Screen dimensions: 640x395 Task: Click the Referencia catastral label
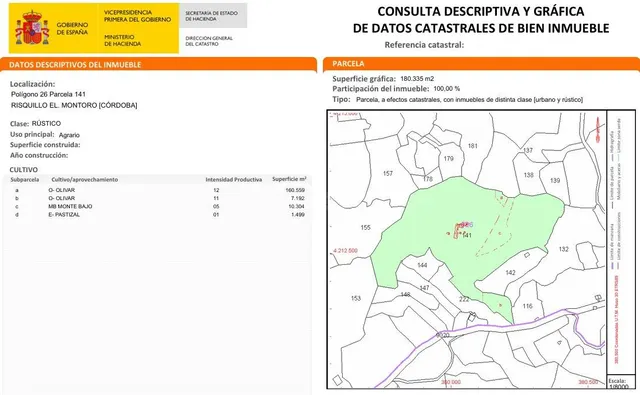(424, 45)
